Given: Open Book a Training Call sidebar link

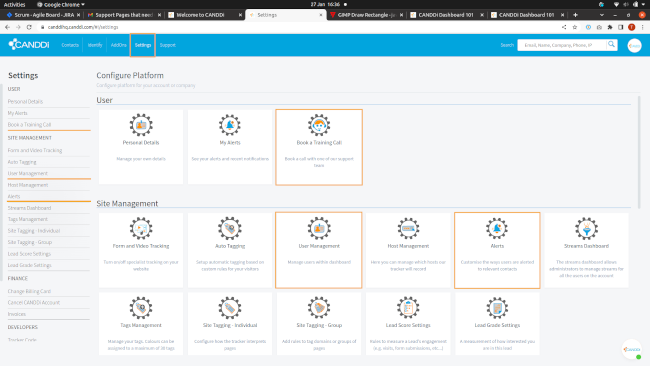Looking at the screenshot, I should tap(29, 124).
